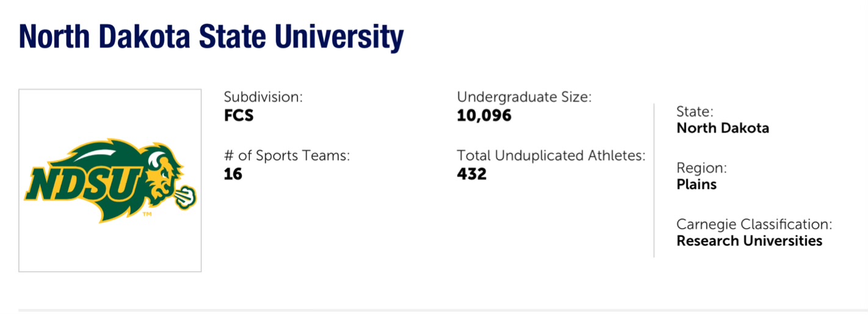Click the 10,096 undergraduate size value
The width and height of the screenshot is (868, 315).
484,115
